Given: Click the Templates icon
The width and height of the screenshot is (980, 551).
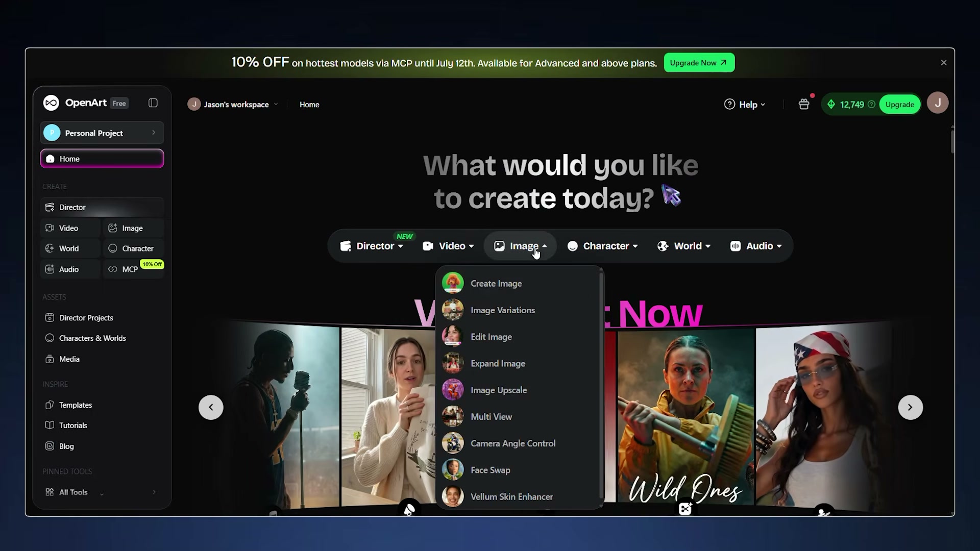Looking at the screenshot, I should click(50, 405).
